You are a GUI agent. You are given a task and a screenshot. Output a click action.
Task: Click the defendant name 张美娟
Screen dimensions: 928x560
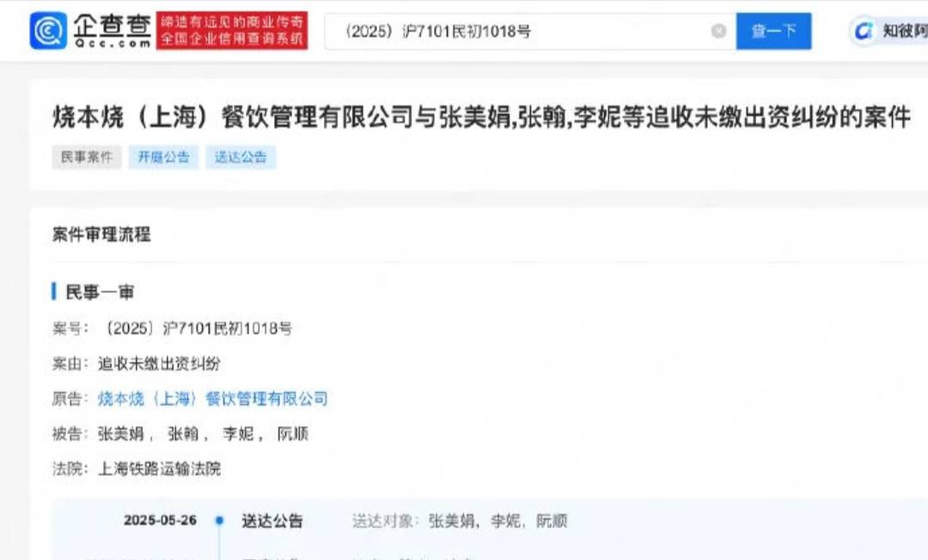(121, 434)
